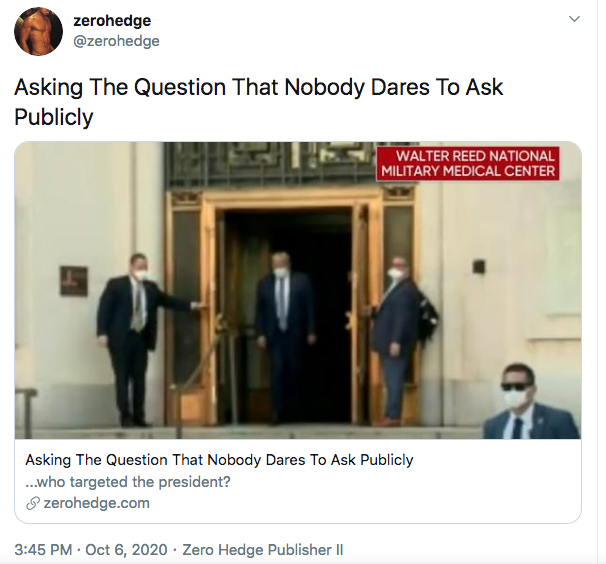The image size is (606, 564).
Task: Click the link icon beside zerohedge.com
Action: pyautogui.click(x=33, y=503)
